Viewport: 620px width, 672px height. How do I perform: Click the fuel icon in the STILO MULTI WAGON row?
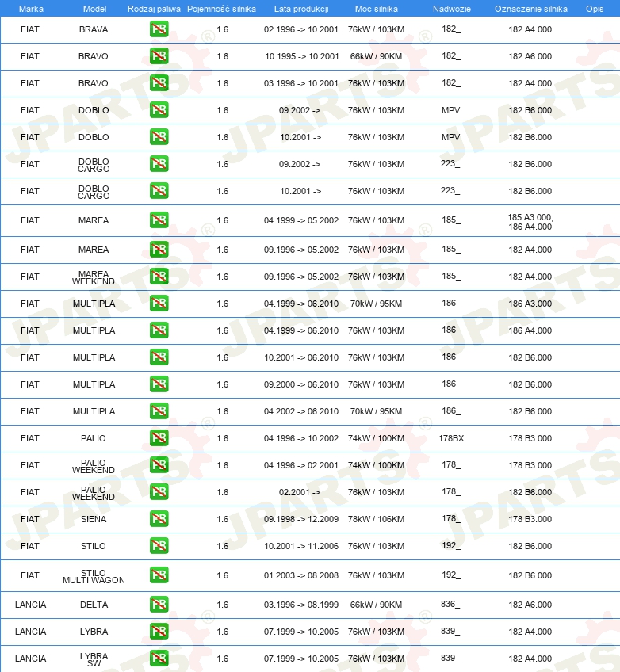point(159,575)
